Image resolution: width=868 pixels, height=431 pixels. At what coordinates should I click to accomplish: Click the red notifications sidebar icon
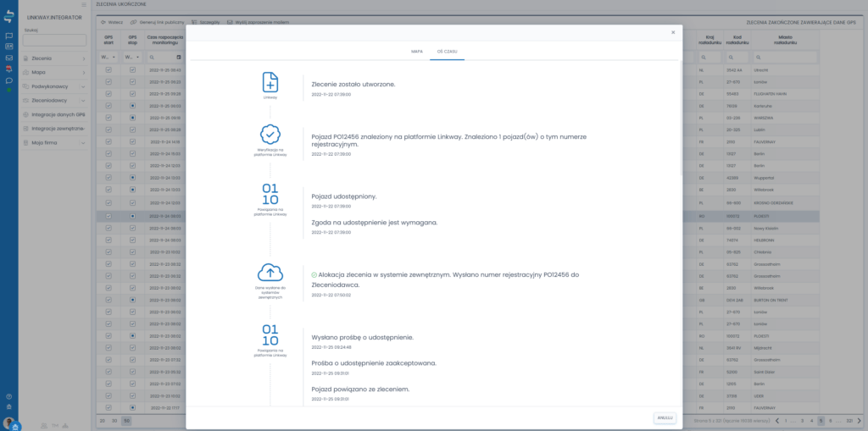click(8, 69)
